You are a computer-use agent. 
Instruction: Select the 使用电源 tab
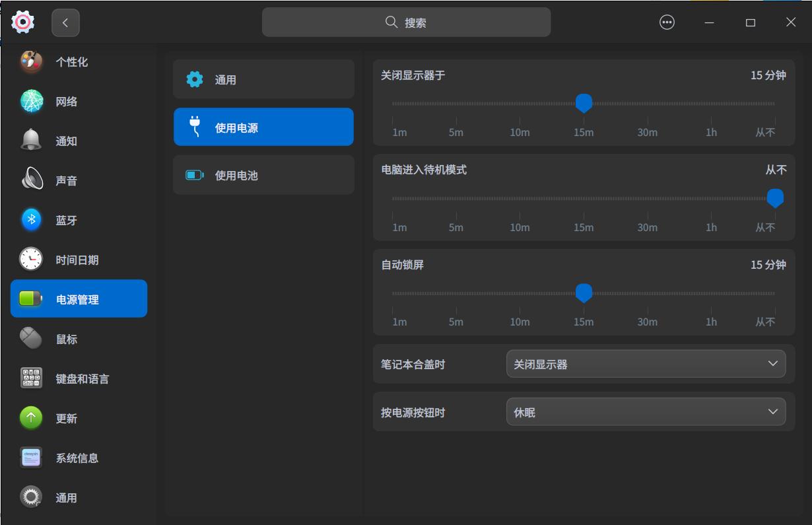pyautogui.click(x=263, y=127)
